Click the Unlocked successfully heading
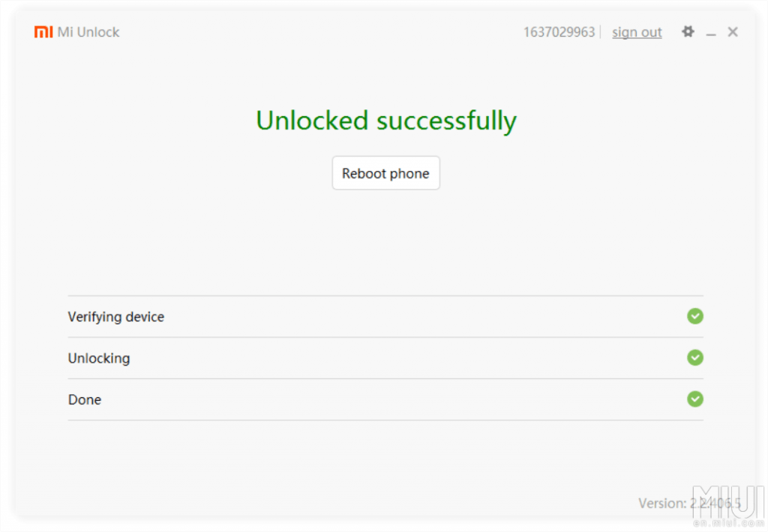The height and width of the screenshot is (532, 768). [386, 121]
